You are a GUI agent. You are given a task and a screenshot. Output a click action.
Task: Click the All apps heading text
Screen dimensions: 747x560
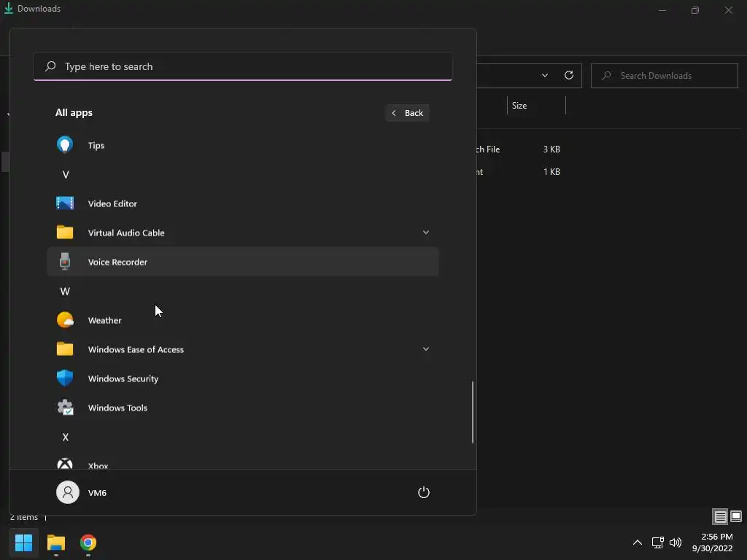[x=74, y=112]
